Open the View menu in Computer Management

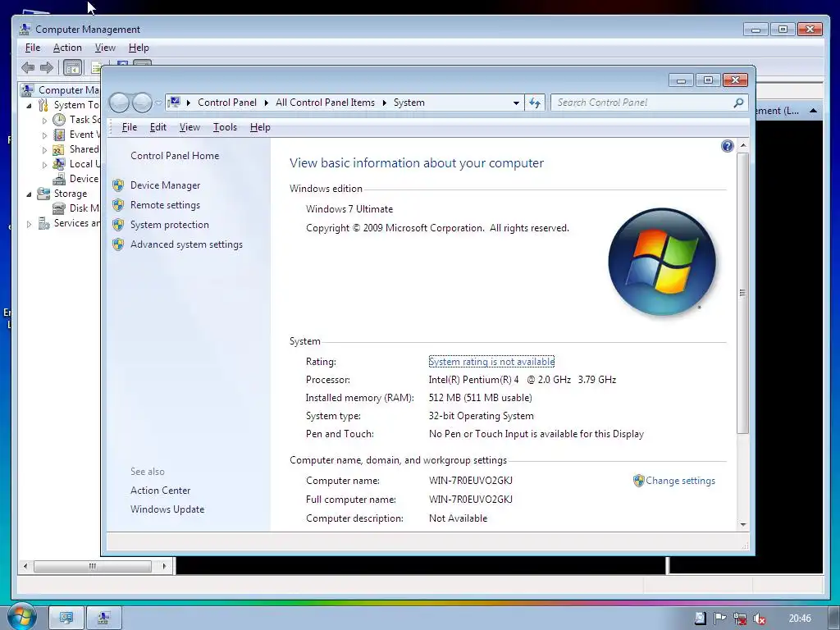click(x=105, y=48)
